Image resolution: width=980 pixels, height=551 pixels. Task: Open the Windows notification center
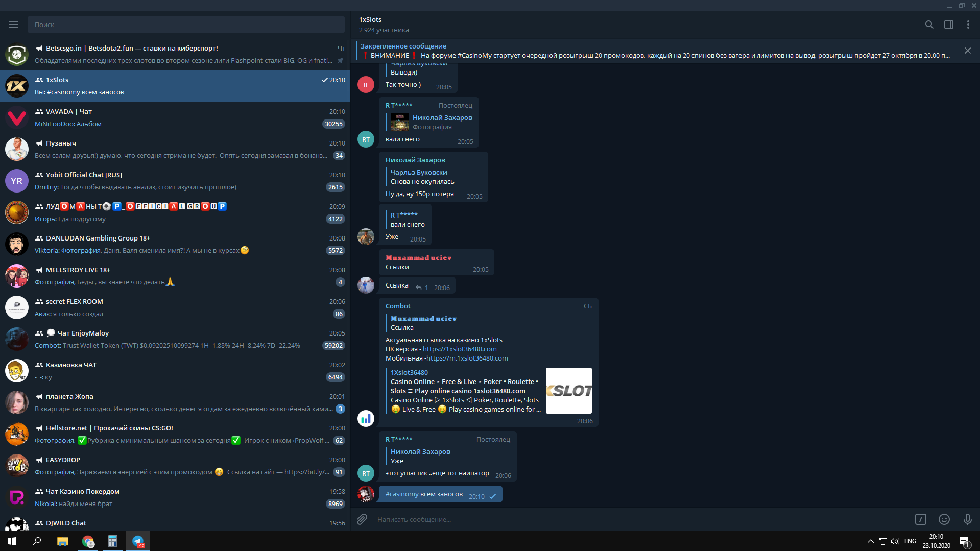click(x=964, y=542)
